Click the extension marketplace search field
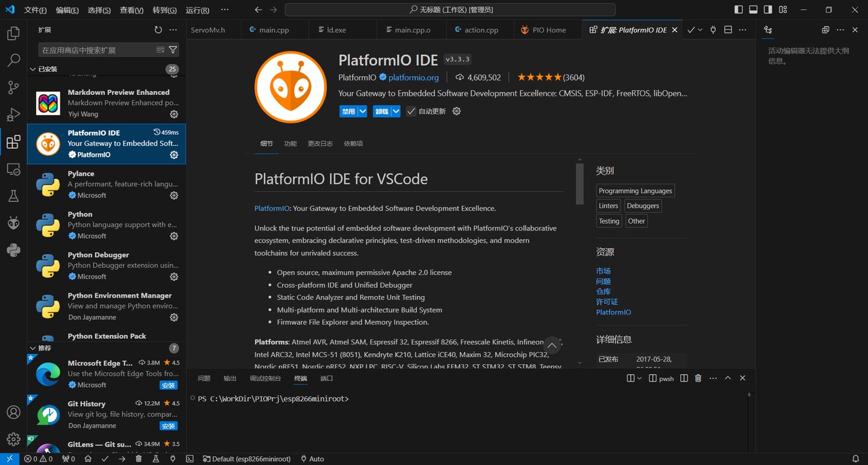Image resolution: width=868 pixels, height=465 pixels. click(95, 50)
